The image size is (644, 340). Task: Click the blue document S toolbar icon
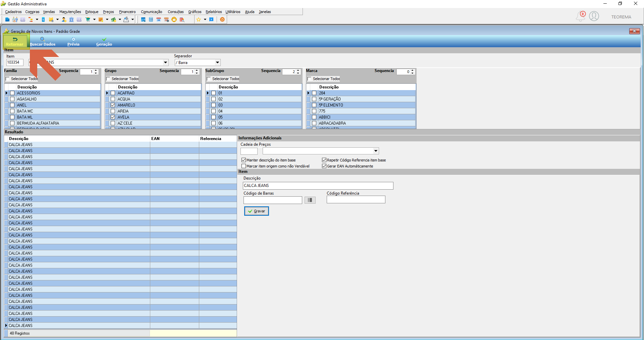pos(43,19)
